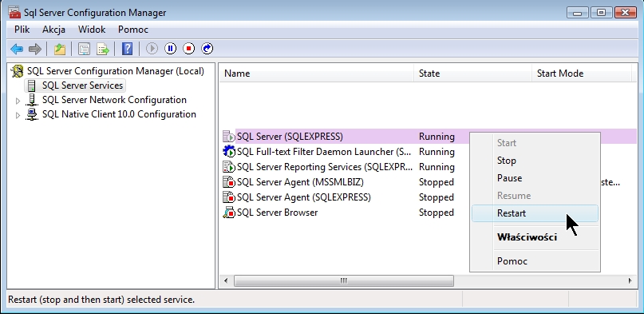Choose Restart in the context menu
This screenshot has height=314, width=644.
[x=535, y=213]
